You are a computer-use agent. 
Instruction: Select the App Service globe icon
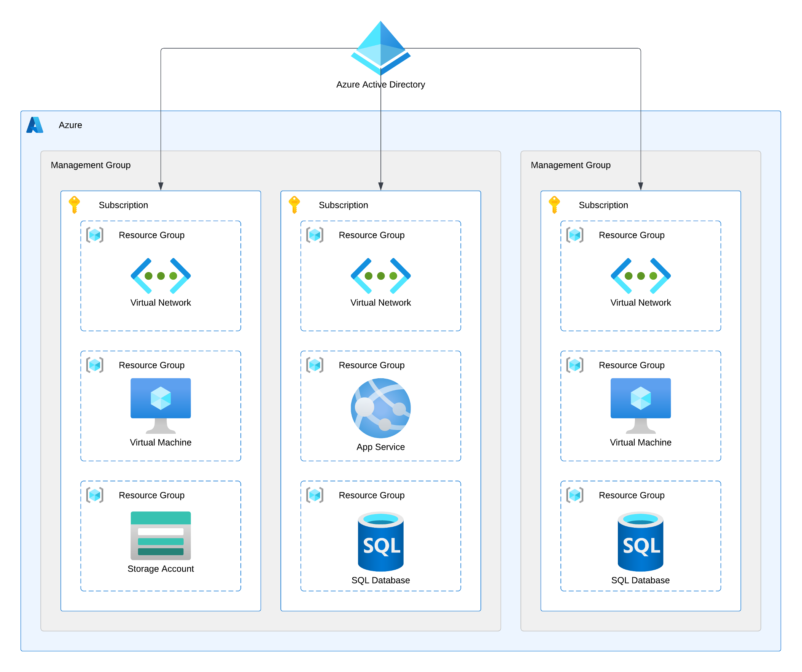(x=381, y=408)
